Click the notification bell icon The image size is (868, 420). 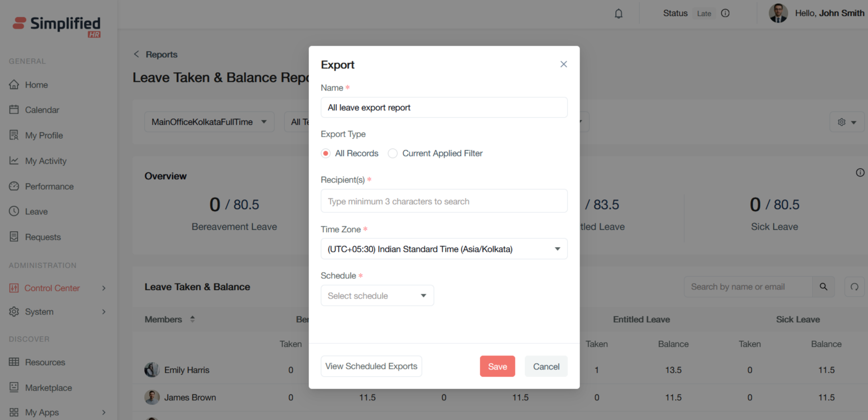click(x=619, y=13)
